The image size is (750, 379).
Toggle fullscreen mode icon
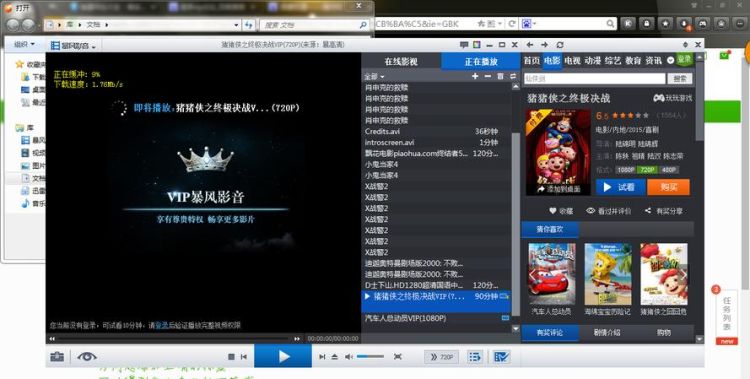pyautogui.click(x=397, y=357)
